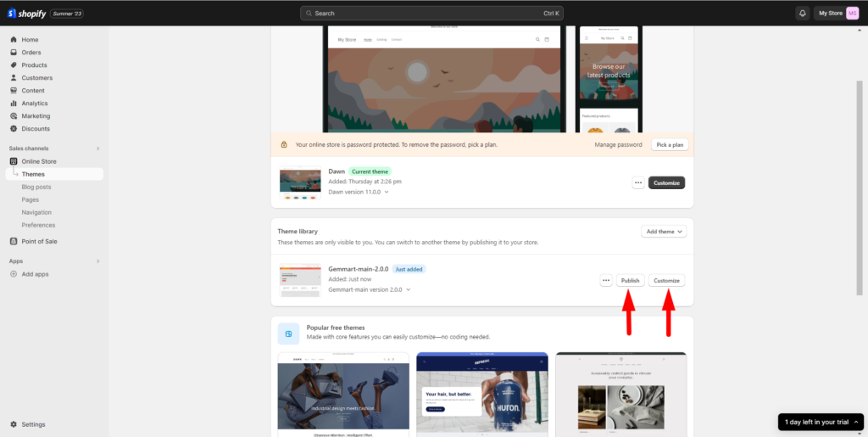Image resolution: width=868 pixels, height=437 pixels.
Task: Expand the trial days left banner
Action: tap(821, 422)
